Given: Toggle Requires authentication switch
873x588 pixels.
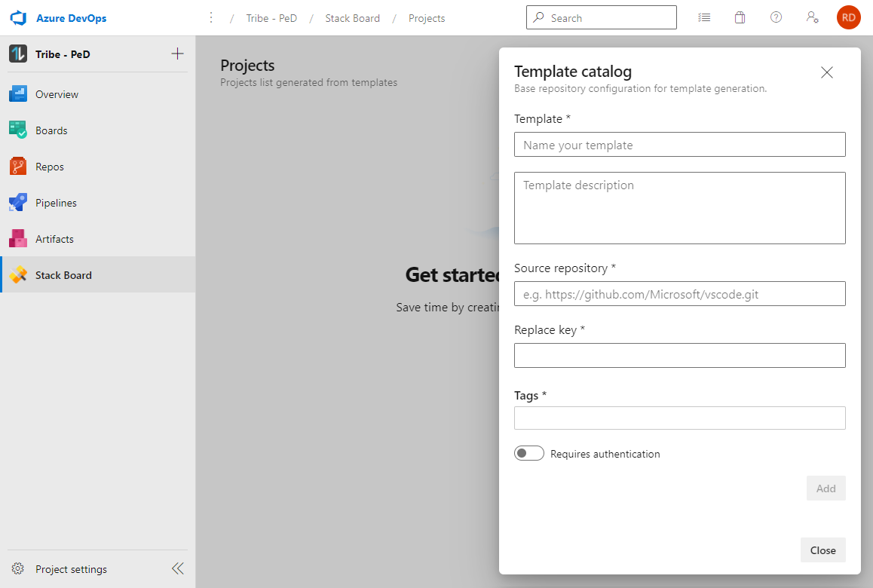Looking at the screenshot, I should [x=529, y=453].
